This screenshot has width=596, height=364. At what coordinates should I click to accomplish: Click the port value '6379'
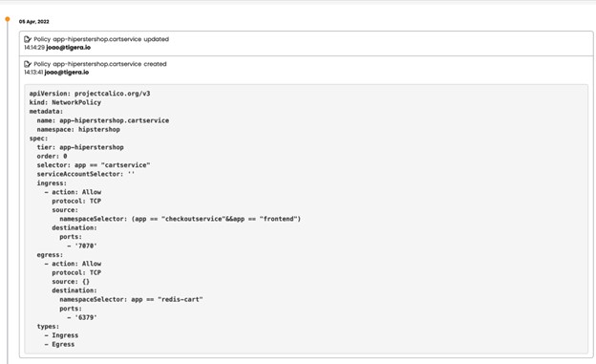pos(86,317)
